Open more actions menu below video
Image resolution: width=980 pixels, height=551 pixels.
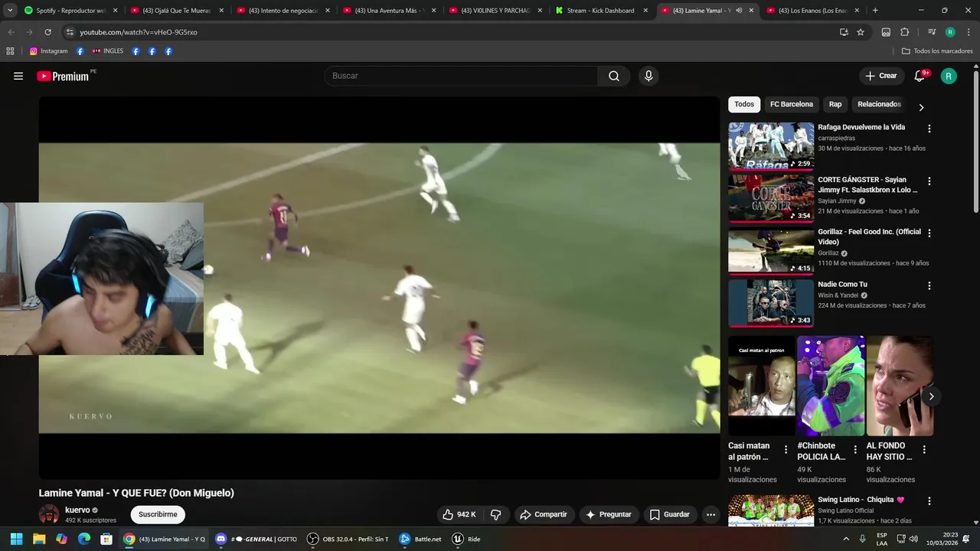(x=710, y=514)
